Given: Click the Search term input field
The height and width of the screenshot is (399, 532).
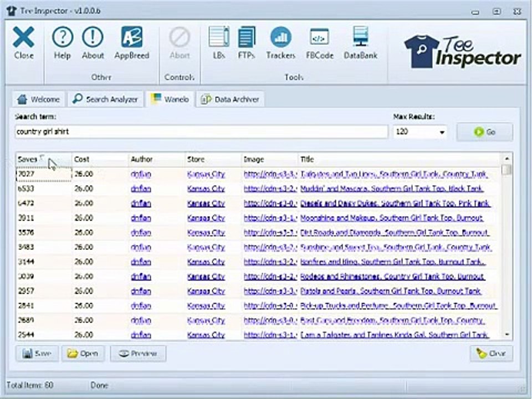Looking at the screenshot, I should (x=202, y=132).
